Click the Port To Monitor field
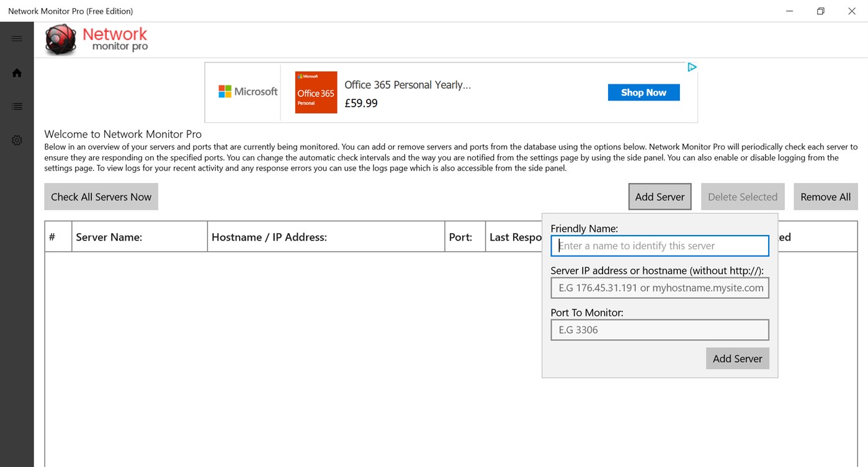868x467 pixels. (x=660, y=330)
